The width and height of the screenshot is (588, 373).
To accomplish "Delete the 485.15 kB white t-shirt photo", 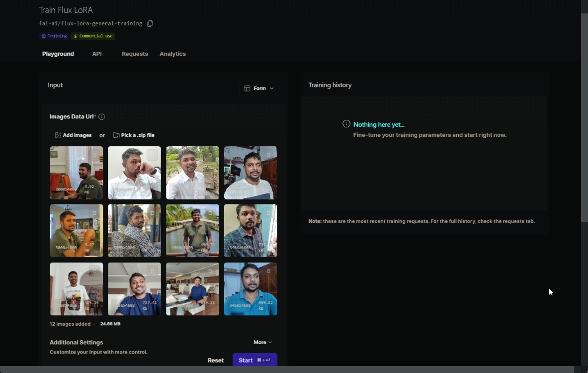I will point(94,271).
